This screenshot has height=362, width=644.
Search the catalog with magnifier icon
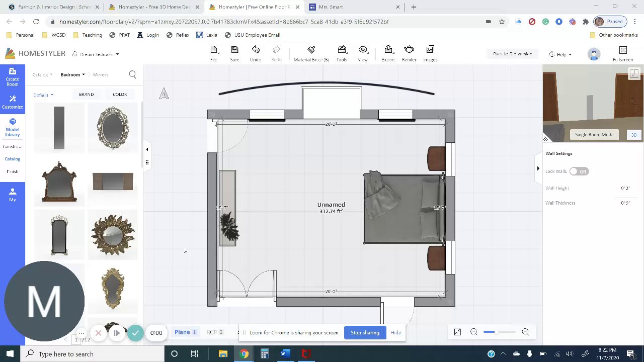(x=132, y=74)
